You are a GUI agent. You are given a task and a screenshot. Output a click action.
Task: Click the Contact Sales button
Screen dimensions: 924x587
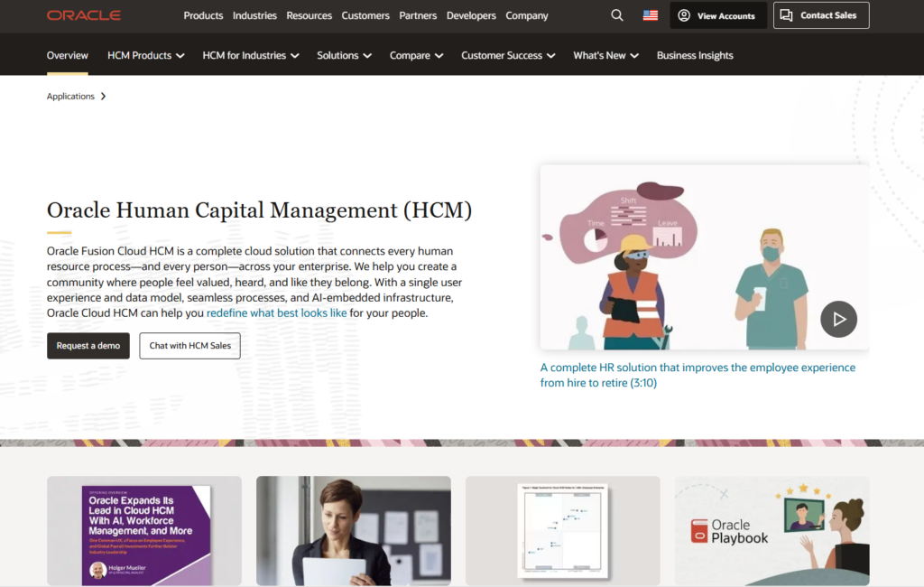coord(820,15)
